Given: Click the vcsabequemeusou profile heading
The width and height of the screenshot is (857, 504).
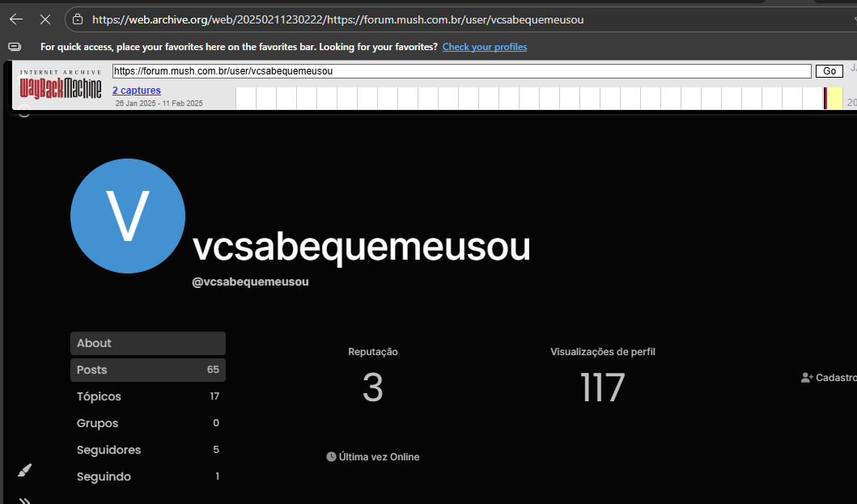Looking at the screenshot, I should coord(361,247).
